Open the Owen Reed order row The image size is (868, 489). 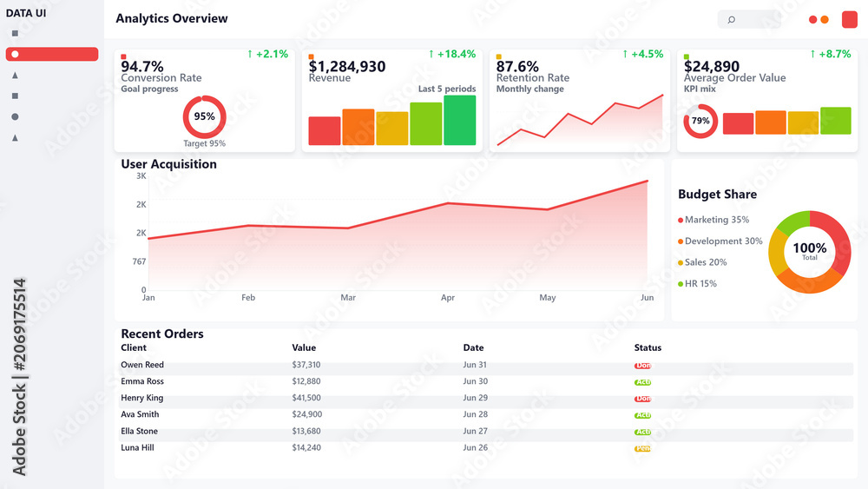click(485, 365)
